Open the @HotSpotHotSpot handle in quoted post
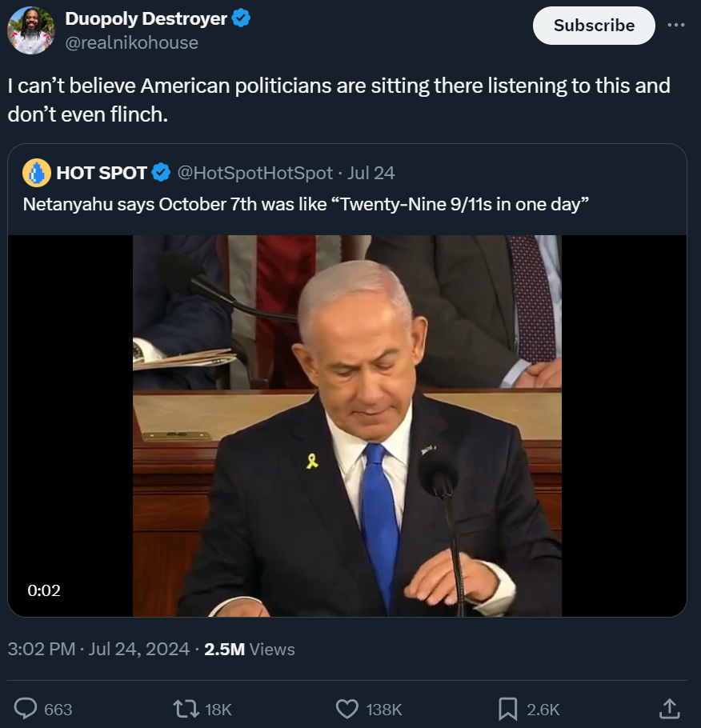The width and height of the screenshot is (701, 728). click(x=255, y=173)
